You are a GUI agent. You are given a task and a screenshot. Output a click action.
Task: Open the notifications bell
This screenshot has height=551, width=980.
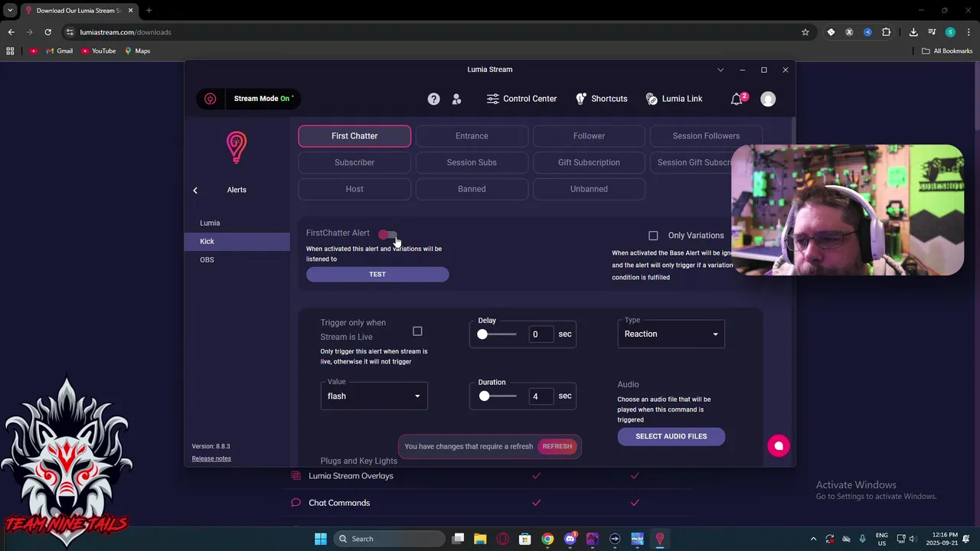pos(737,99)
